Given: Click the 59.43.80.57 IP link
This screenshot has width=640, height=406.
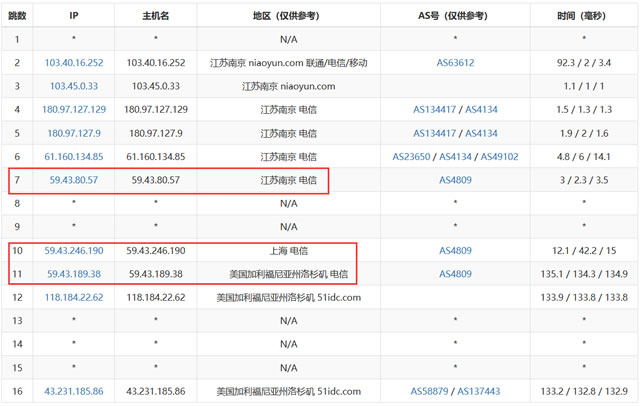Looking at the screenshot, I should 73,180.
